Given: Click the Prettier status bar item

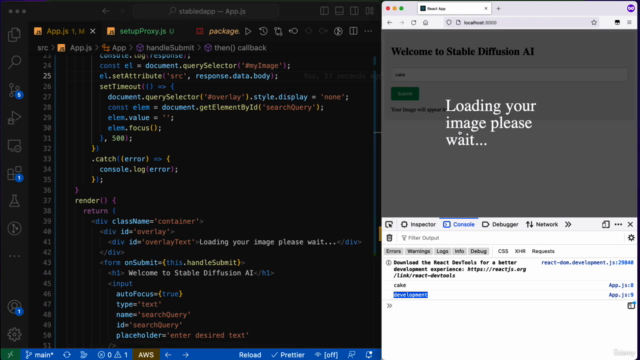Looking at the screenshot, I should (288, 355).
